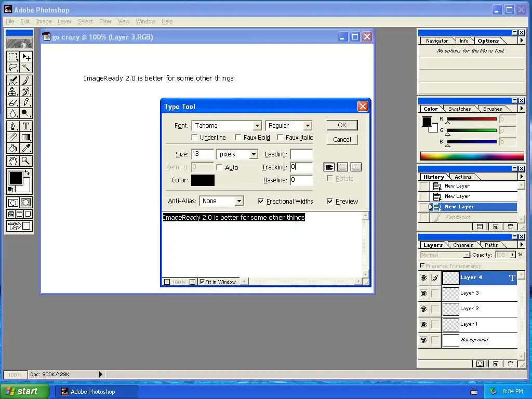532x399 pixels.
Task: Select the Paint Bucket tool
Action: 13,148
